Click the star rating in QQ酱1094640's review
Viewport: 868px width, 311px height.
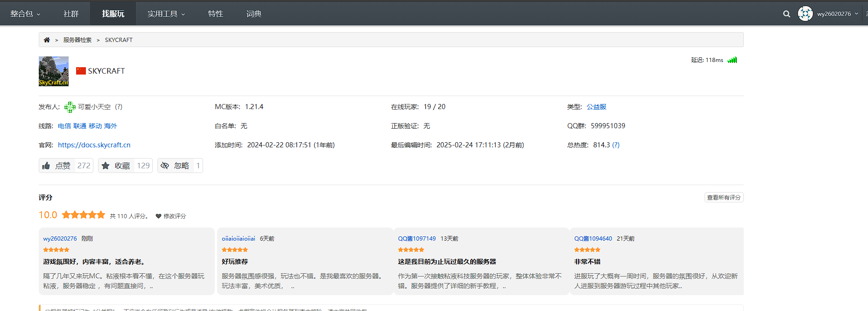pos(587,250)
